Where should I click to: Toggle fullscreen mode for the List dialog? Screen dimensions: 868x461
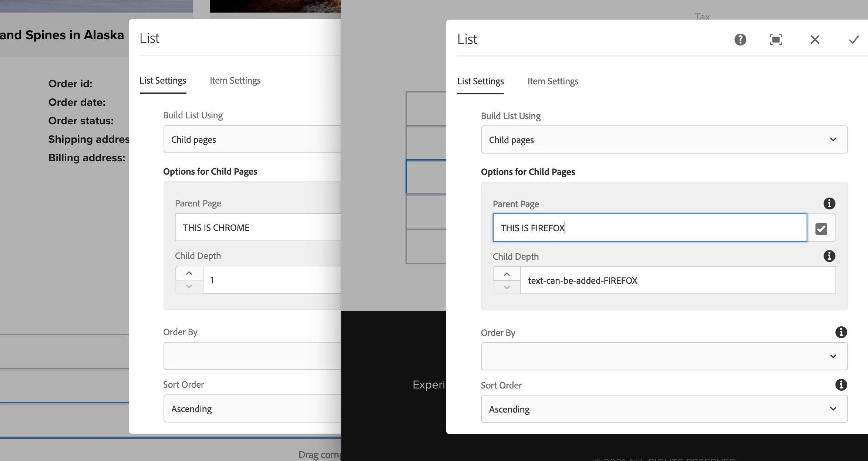[x=776, y=40]
